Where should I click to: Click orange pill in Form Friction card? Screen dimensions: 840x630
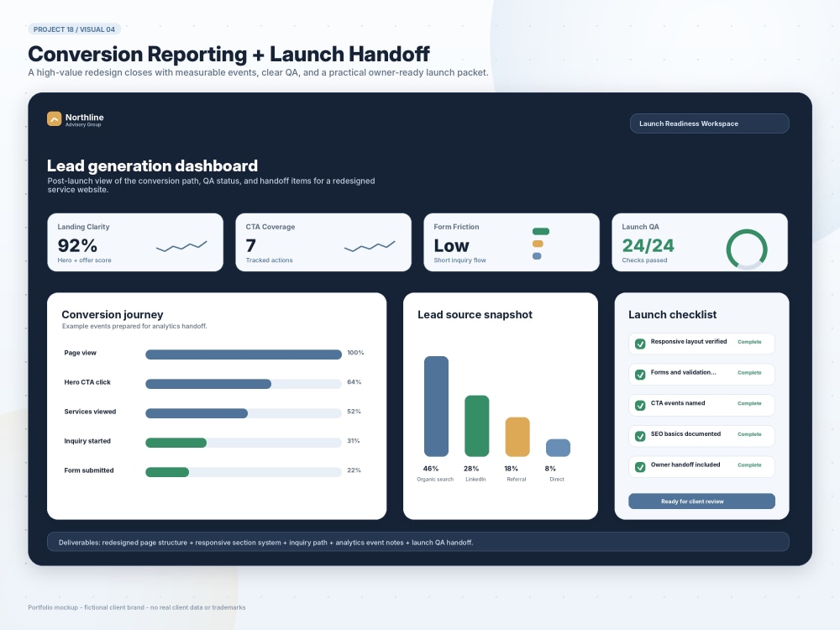[x=538, y=244]
